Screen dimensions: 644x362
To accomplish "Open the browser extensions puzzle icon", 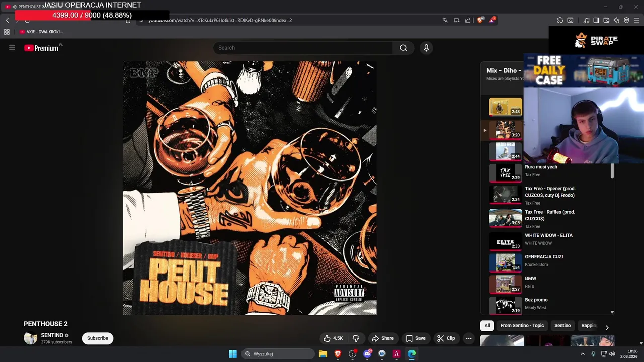I will (x=560, y=20).
